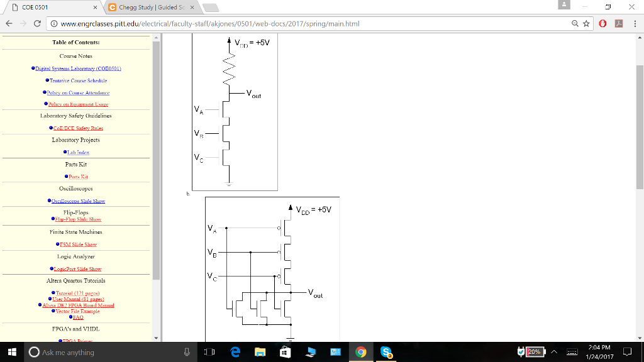This screenshot has width=644, height=362.
Task: Open the Windows Store taskbar icon
Action: point(285,352)
